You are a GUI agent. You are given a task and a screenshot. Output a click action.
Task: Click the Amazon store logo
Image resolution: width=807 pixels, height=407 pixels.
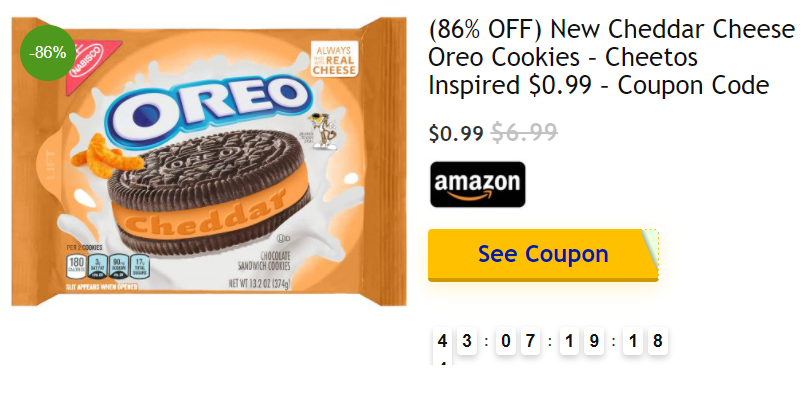(x=477, y=184)
